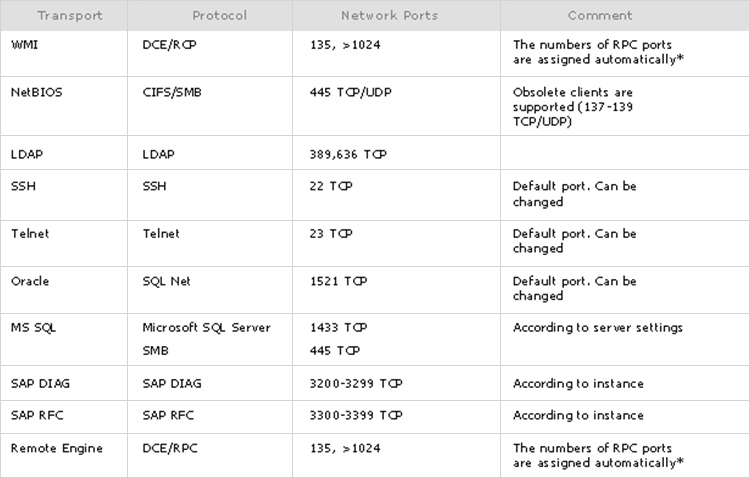The height and width of the screenshot is (478, 750).
Task: Click the 1521 TCP port cell
Action: point(397,290)
